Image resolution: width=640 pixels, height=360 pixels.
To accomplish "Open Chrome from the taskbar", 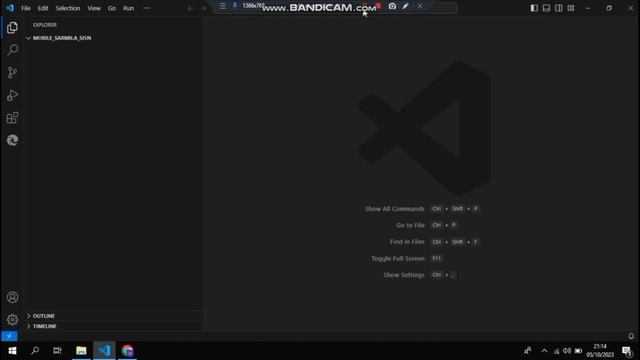I will tap(127, 351).
